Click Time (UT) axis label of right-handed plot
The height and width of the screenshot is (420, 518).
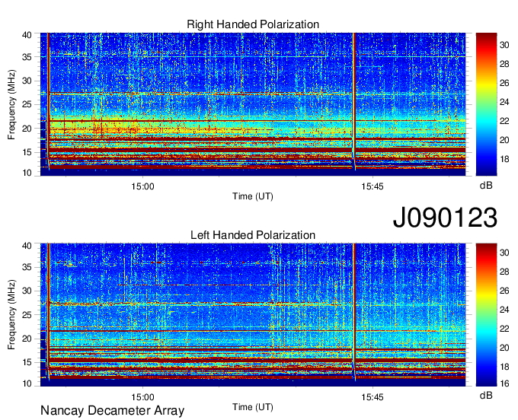pos(253,196)
